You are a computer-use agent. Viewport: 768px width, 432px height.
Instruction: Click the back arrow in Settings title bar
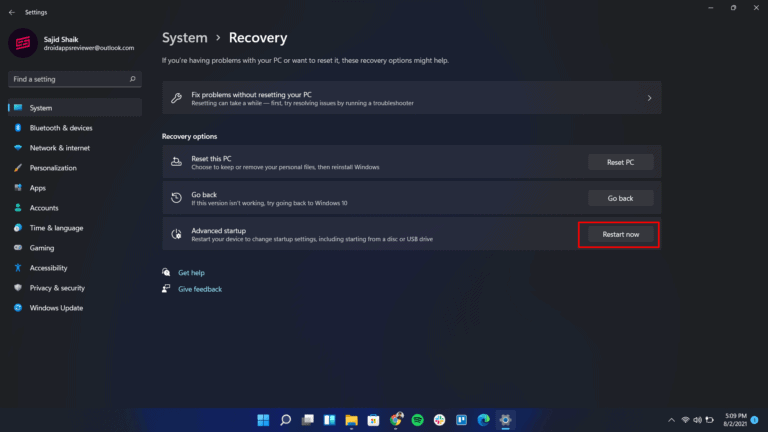[x=12, y=12]
